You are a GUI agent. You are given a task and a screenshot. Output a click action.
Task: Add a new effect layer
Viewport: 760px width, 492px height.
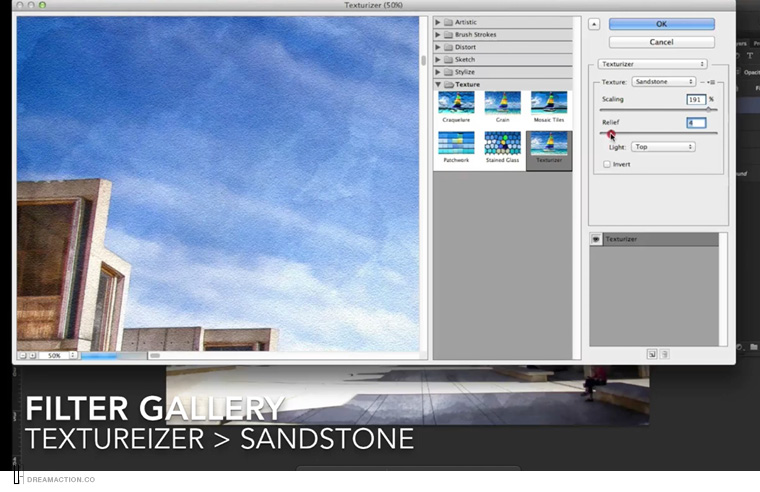[x=652, y=354]
